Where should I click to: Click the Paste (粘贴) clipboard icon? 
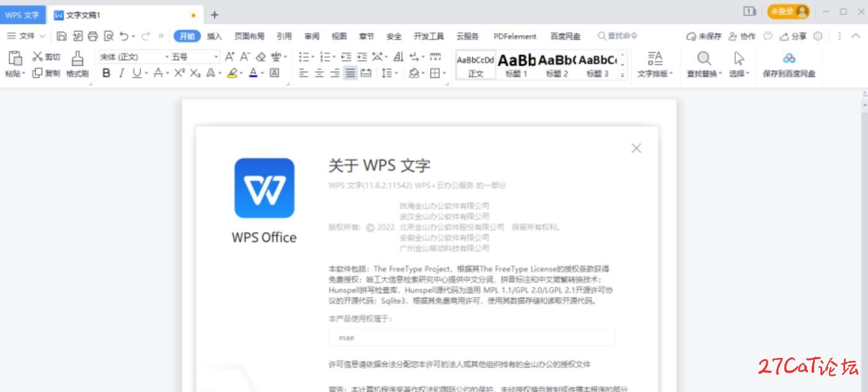[15, 58]
